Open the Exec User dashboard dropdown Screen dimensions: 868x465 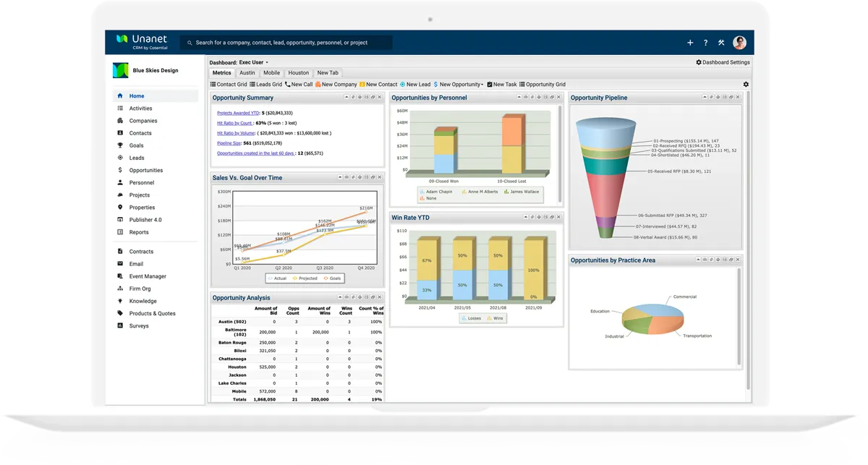click(x=254, y=63)
